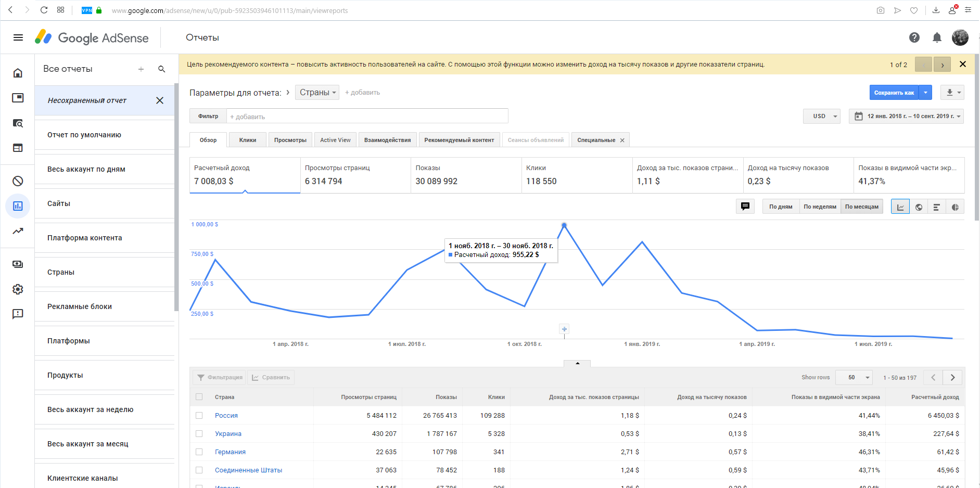Collapse the chart with the small arrow tab
The image size is (980, 488).
click(x=577, y=363)
